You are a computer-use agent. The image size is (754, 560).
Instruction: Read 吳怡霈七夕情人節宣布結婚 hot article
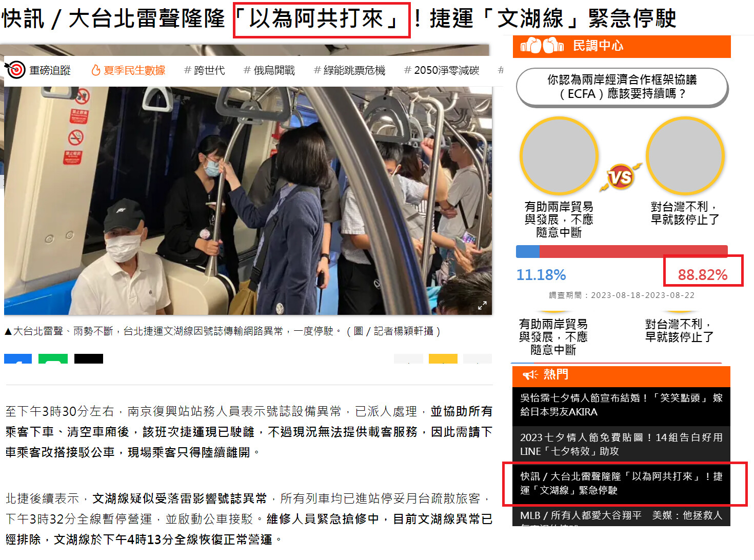point(621,405)
